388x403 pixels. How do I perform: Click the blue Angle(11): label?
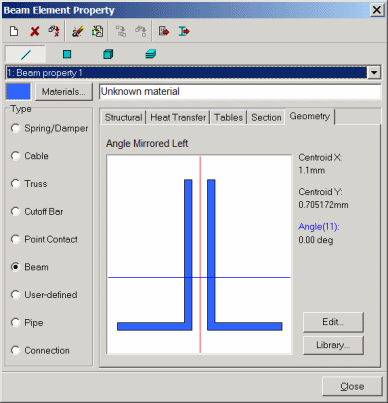319,227
